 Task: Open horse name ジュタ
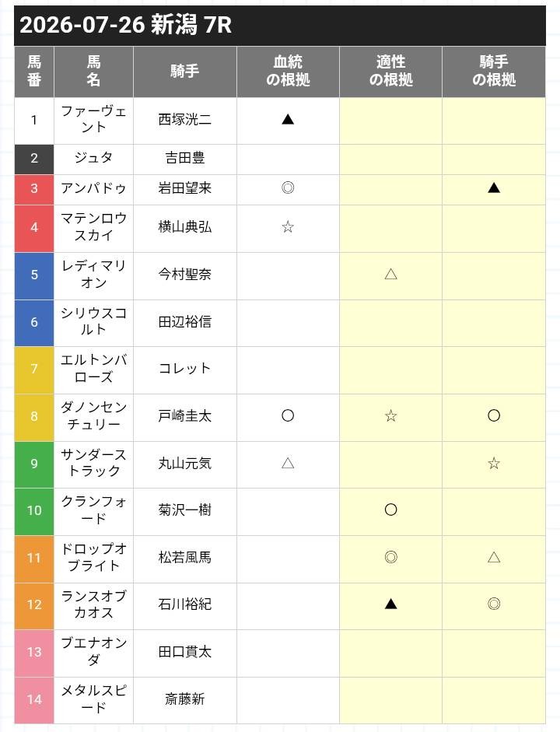coord(93,158)
